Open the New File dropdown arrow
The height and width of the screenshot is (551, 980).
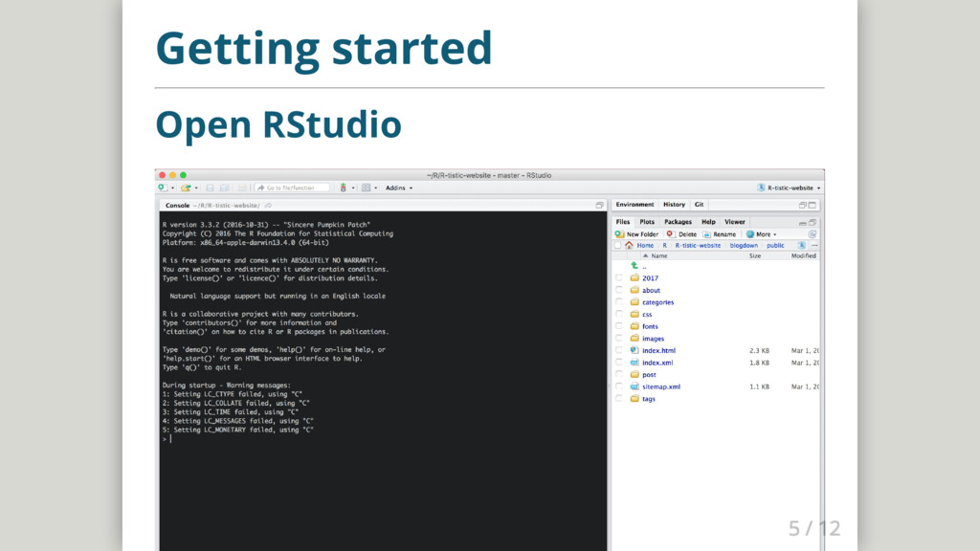[x=172, y=188]
